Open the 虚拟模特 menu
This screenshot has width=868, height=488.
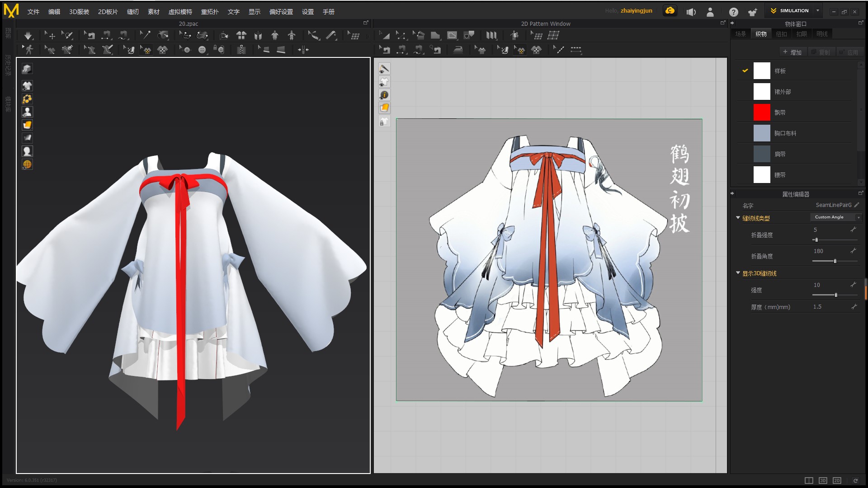point(180,12)
